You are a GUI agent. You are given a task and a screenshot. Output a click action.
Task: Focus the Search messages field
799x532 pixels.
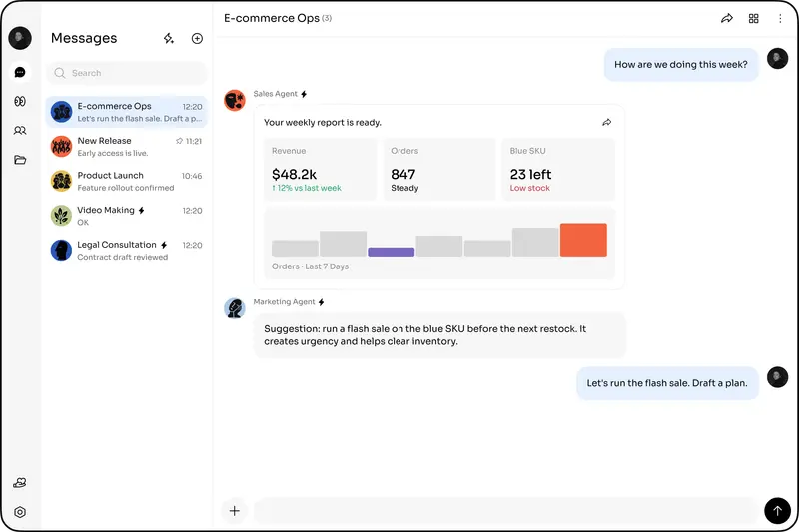click(x=127, y=73)
